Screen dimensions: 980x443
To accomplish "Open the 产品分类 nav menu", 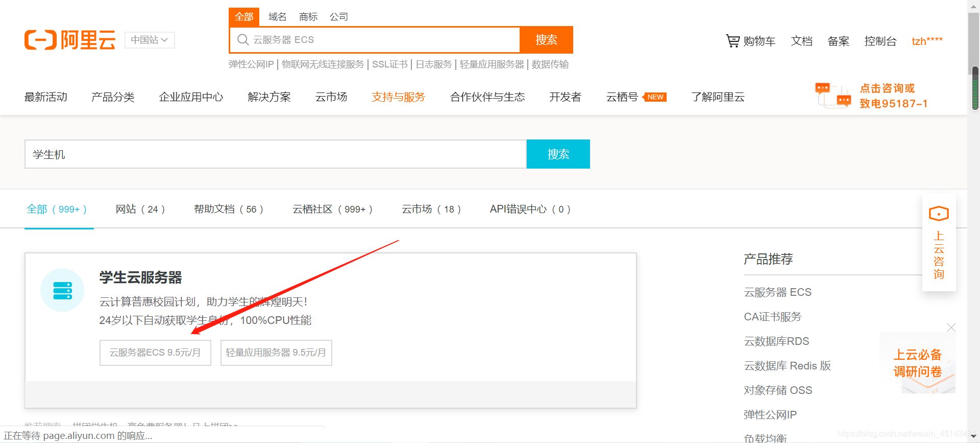I will 113,97.
